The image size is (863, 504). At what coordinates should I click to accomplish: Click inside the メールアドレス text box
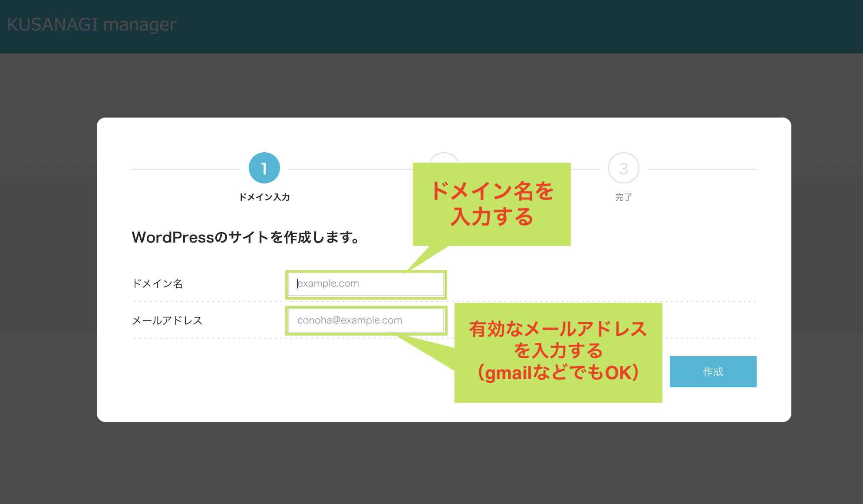pyautogui.click(x=366, y=321)
